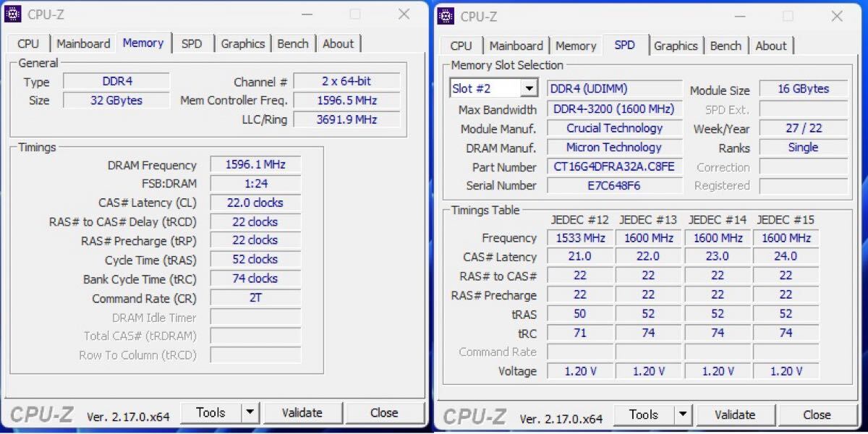Click part number CT16G4DFRA32A.C8FE
This screenshot has height=434, width=868.
point(614,166)
